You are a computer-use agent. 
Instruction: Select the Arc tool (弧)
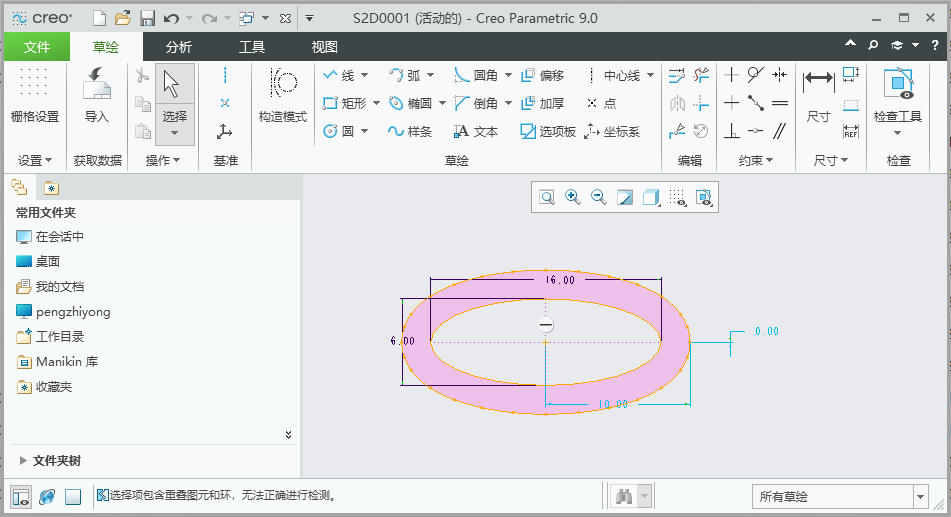tap(405, 75)
